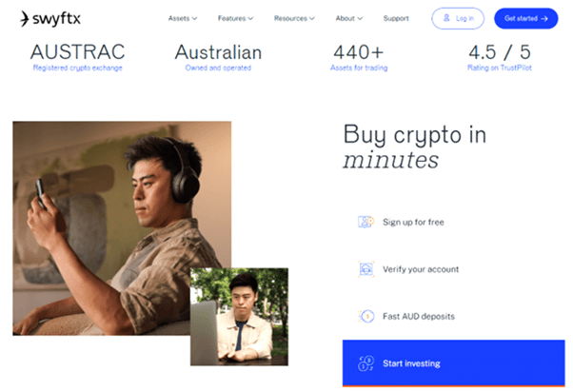Click the arrow icon in Get started
This screenshot has height=392, width=573.
coord(544,19)
